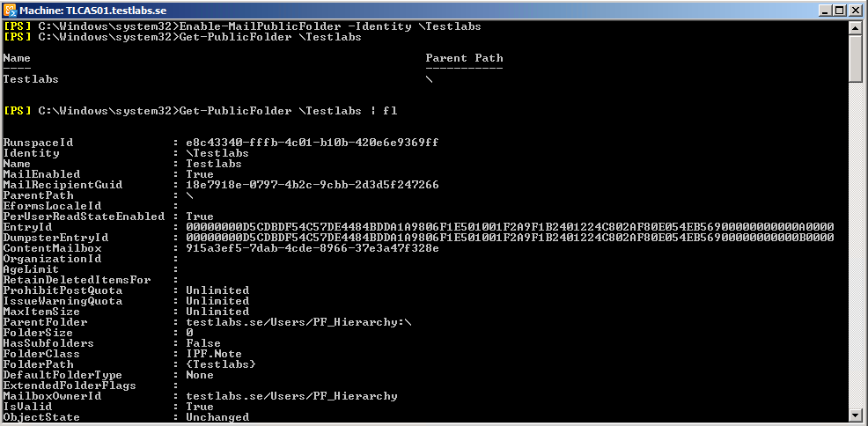
Task: Click the vertical scrollbar thumb
Action: click(856, 58)
